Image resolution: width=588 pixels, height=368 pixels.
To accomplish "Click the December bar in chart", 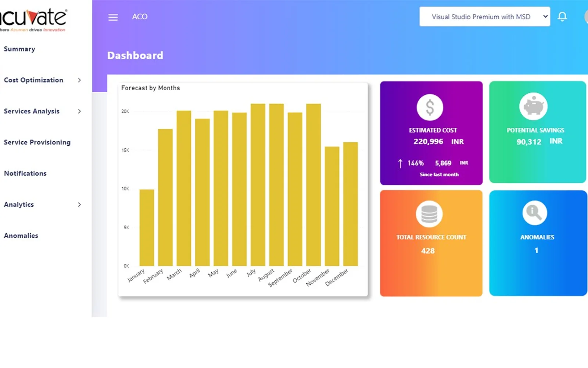I will (x=350, y=204).
